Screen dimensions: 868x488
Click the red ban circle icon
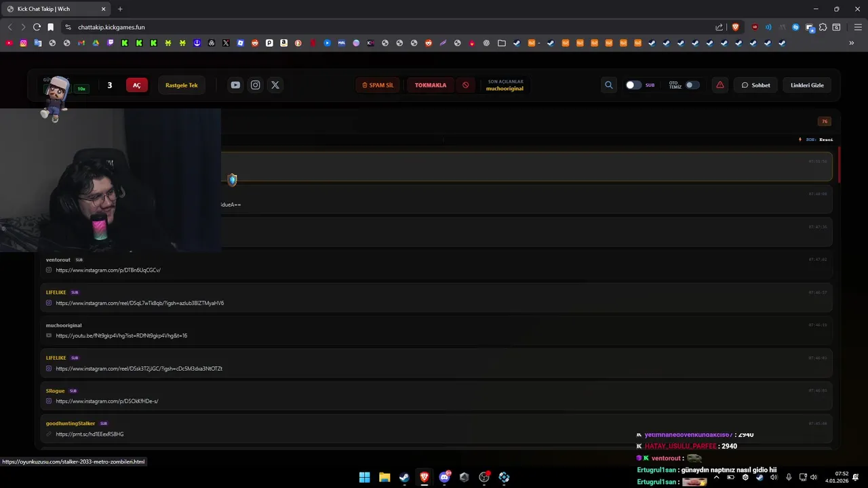pyautogui.click(x=465, y=85)
